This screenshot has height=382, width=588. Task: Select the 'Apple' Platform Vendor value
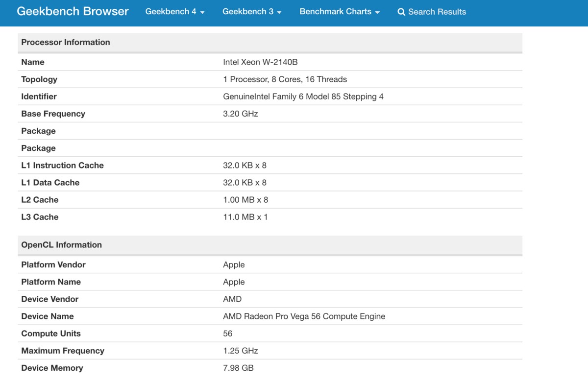tap(234, 265)
